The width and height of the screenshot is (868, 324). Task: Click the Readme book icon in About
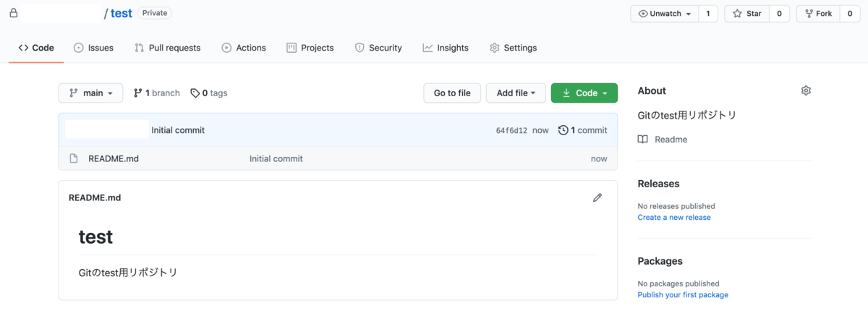click(642, 140)
